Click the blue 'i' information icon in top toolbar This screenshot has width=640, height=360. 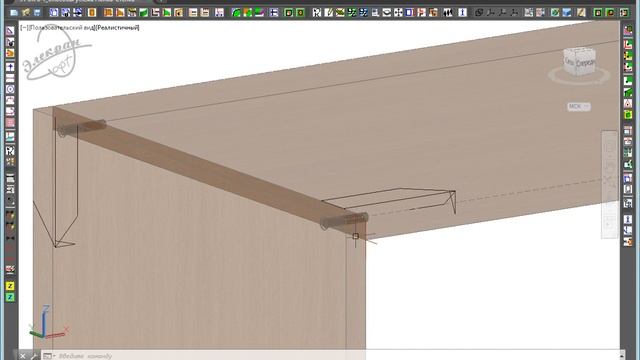pyautogui.click(x=462, y=13)
